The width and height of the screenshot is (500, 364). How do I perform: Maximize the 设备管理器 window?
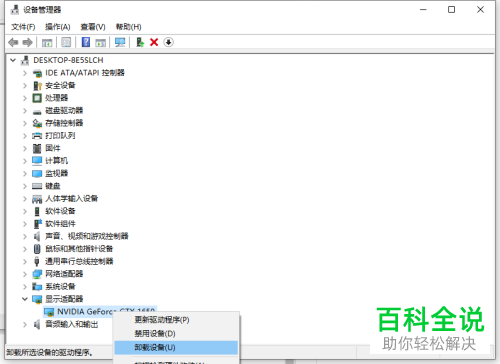(451, 10)
